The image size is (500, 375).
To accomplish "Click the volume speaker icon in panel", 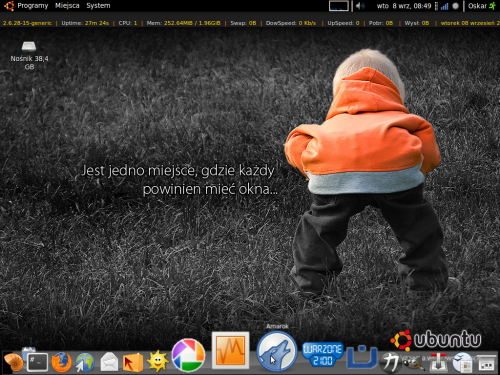I will 360,6.
